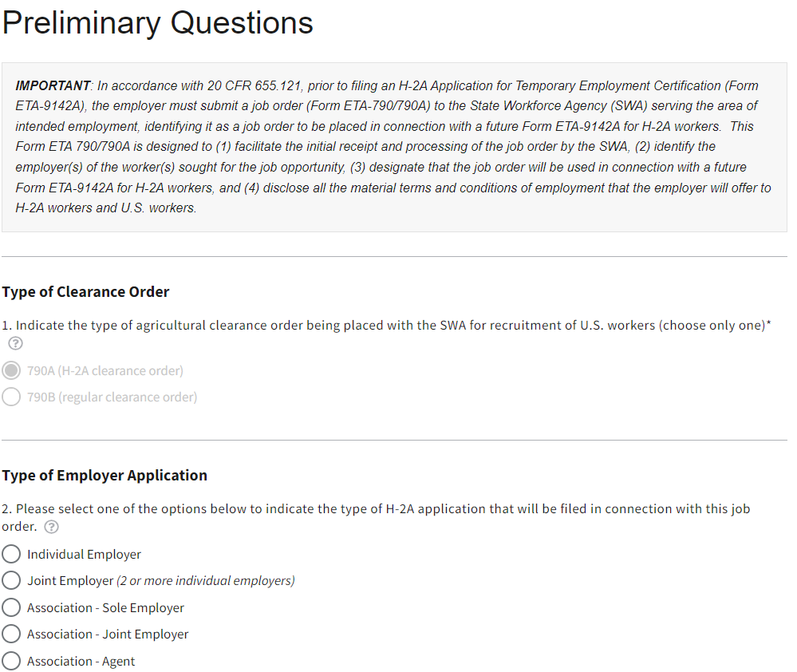797x672 pixels.
Task: Click the 'Association - Agent' label text
Action: [x=81, y=662]
